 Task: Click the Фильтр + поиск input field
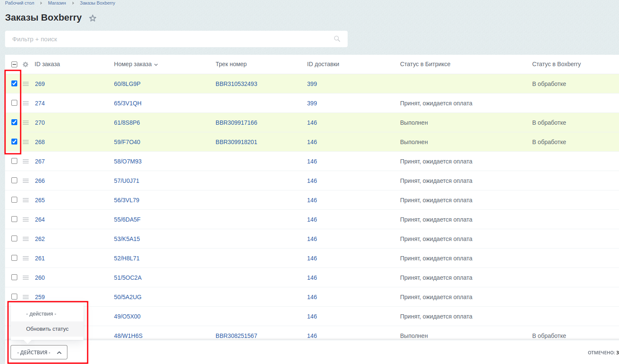(176, 39)
